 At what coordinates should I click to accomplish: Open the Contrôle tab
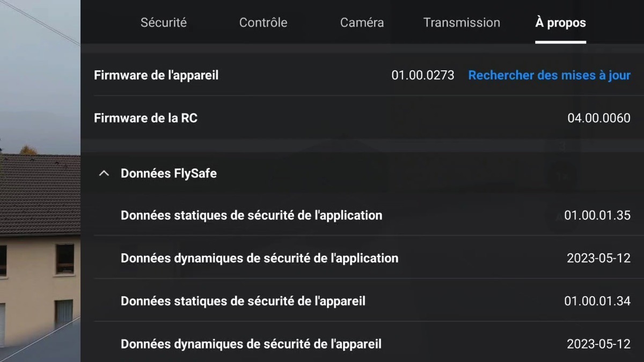[263, 23]
